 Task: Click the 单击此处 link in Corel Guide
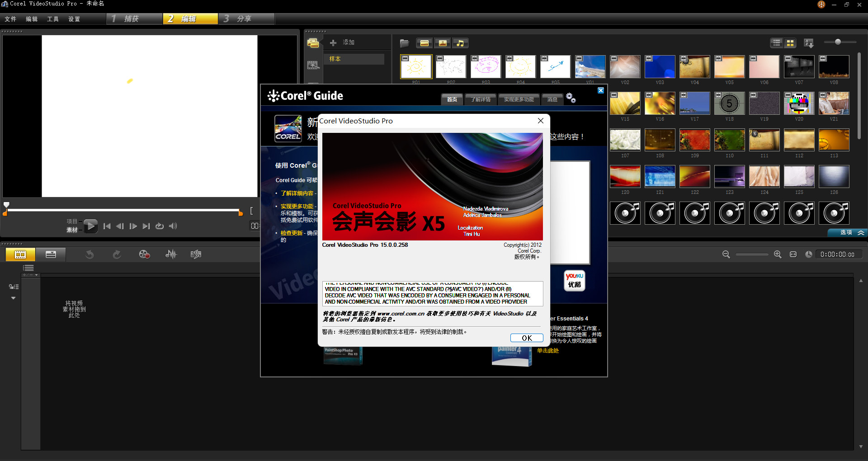[x=548, y=351]
